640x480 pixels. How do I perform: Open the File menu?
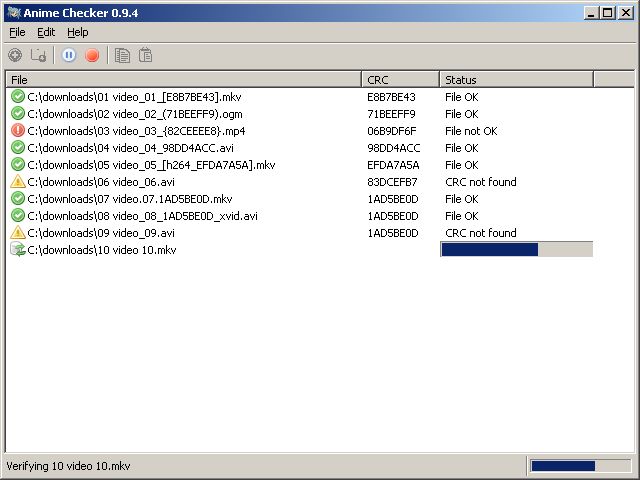(x=17, y=32)
